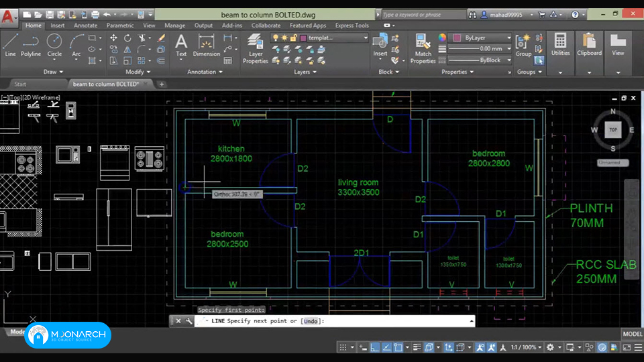The height and width of the screenshot is (362, 644).
Task: Select the Line drawing tool
Action: 10,45
